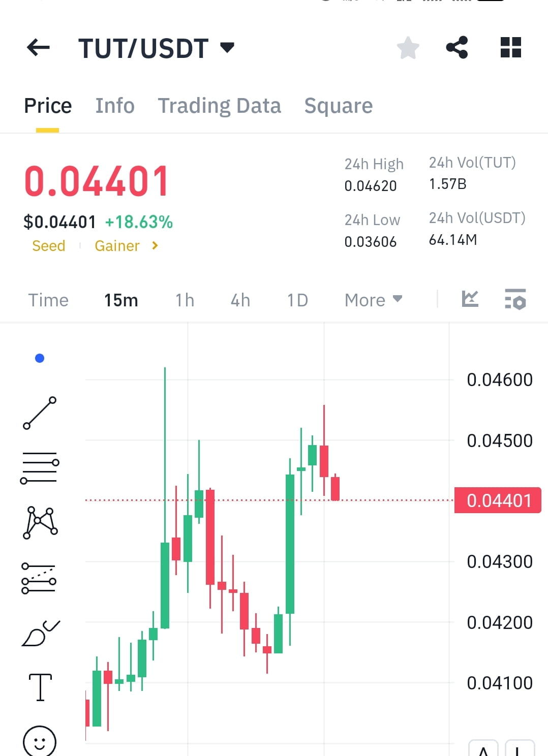548x756 pixels.
Task: Switch to the Trading Data tab
Action: click(220, 106)
